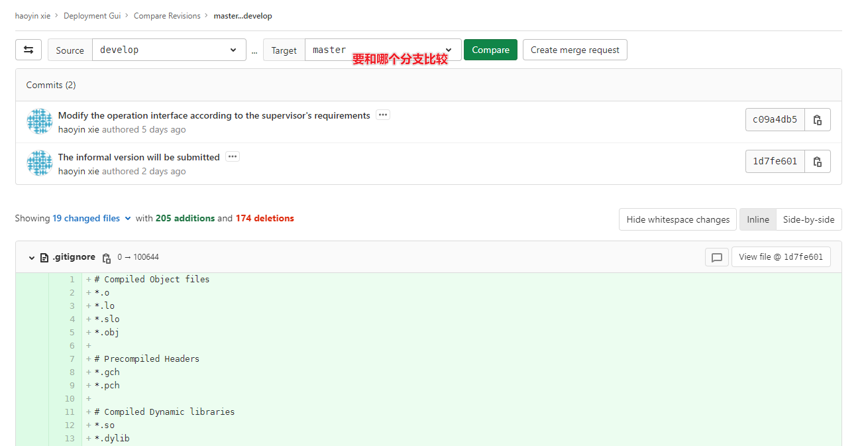Expand the commit description ellipsis on first commit
Viewport: 868px width, 446px height.
[382, 115]
